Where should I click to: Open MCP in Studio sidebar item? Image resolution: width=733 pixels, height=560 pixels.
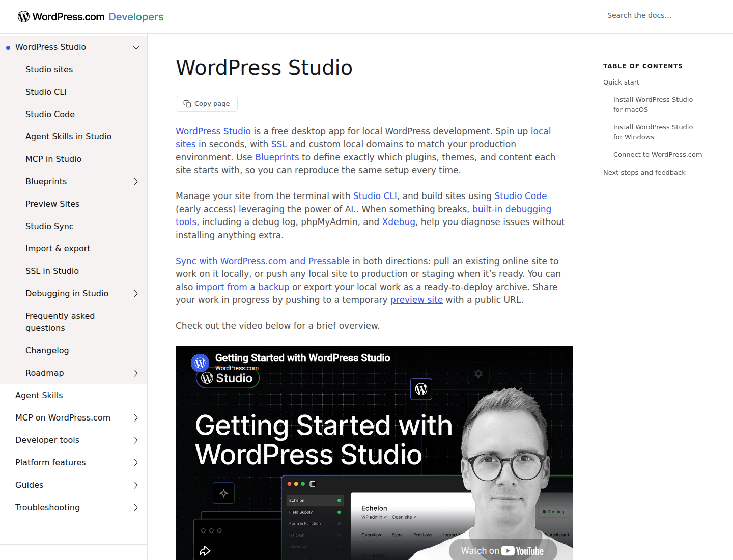[53, 159]
